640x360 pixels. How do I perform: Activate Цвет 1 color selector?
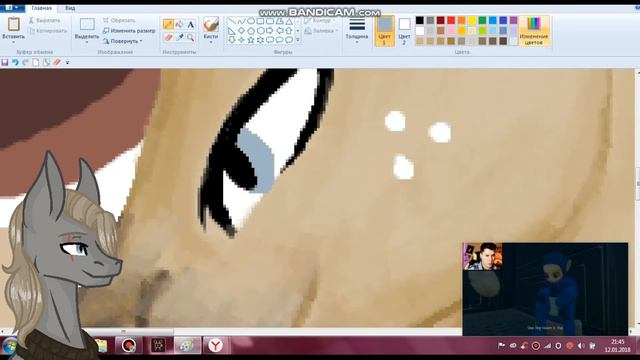(x=384, y=31)
